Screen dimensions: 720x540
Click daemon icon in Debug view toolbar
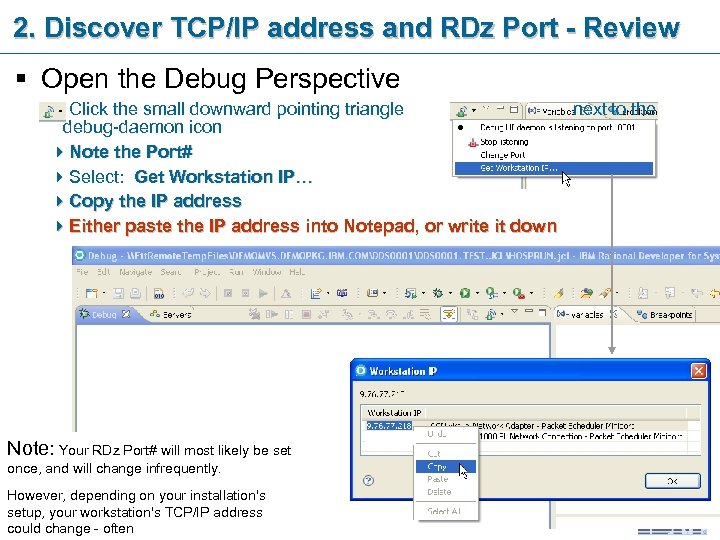coord(491,315)
